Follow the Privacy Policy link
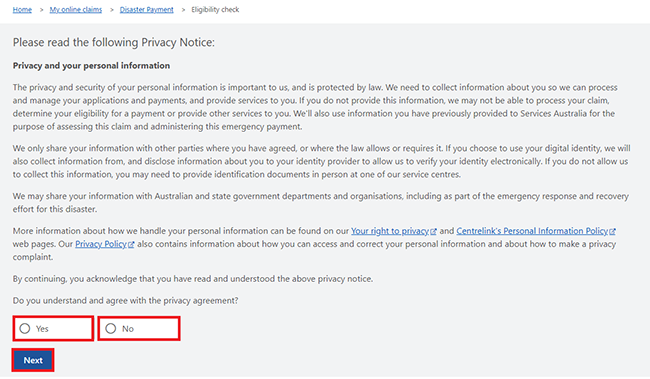The width and height of the screenshot is (650, 379). [101, 244]
